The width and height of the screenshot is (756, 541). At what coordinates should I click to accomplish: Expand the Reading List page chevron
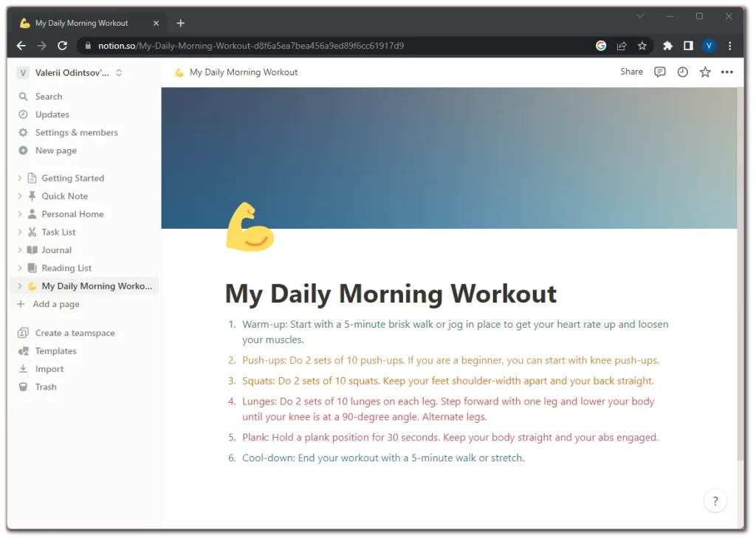pyautogui.click(x=19, y=268)
